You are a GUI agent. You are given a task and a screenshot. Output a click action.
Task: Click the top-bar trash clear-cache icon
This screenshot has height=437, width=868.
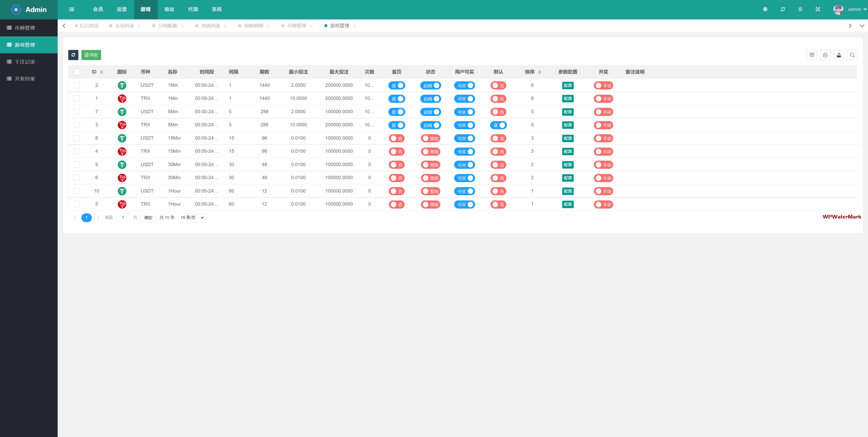(800, 9)
